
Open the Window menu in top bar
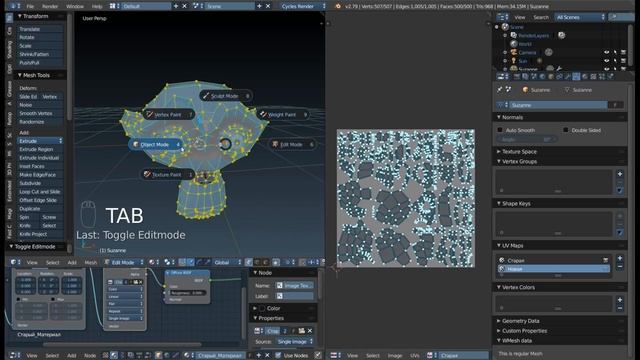pos(75,6)
